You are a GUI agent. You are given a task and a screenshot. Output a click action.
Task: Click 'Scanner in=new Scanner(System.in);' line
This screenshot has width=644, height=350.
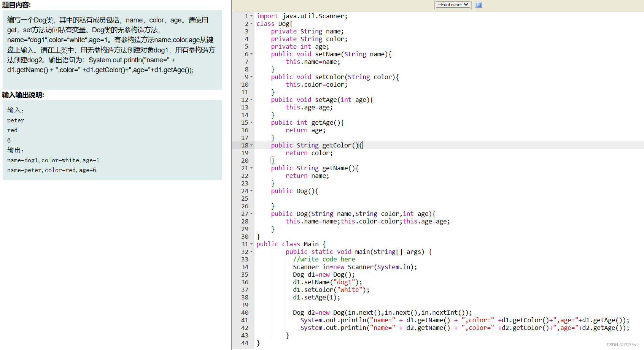coord(355,267)
